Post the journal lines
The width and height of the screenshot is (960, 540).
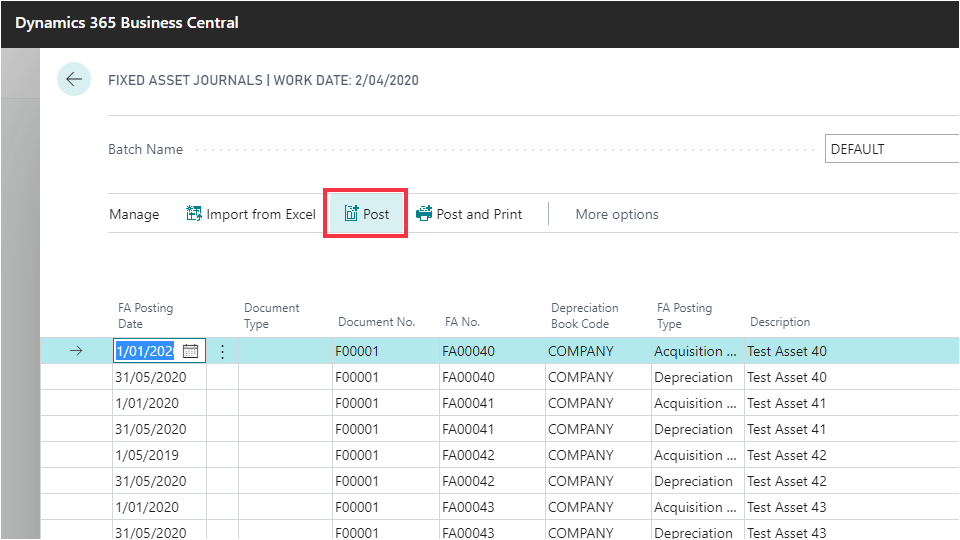(x=366, y=214)
